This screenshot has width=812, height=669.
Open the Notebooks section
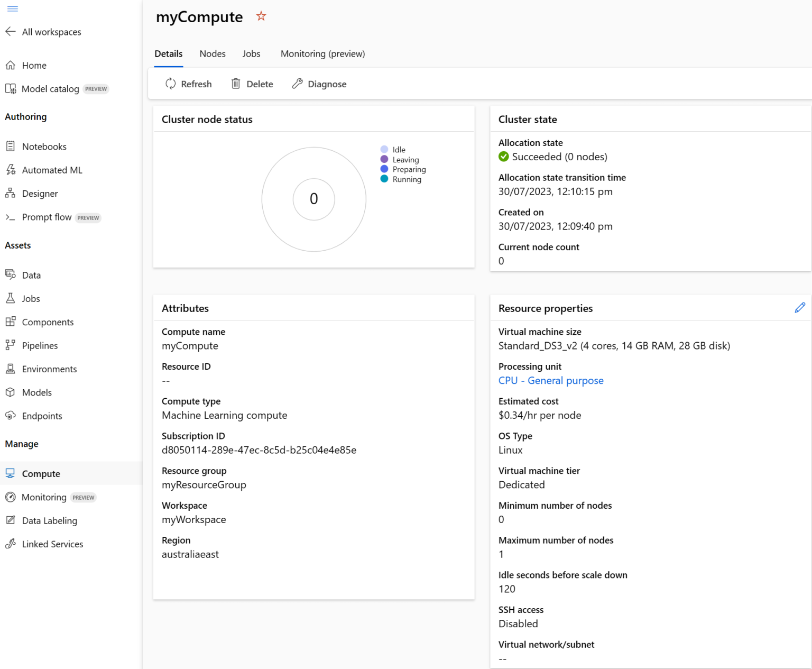point(44,146)
